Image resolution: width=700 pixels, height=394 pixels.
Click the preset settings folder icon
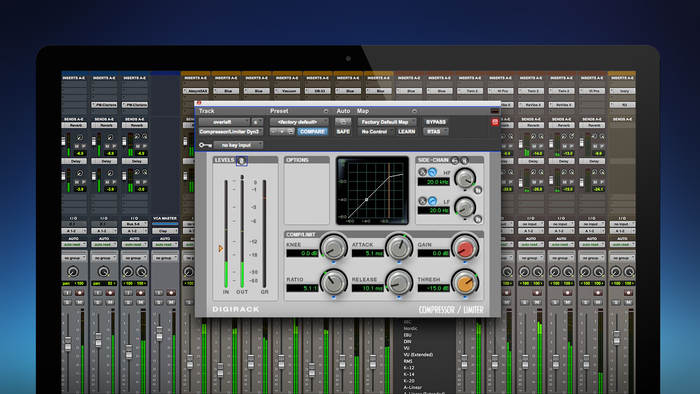[x=291, y=132]
